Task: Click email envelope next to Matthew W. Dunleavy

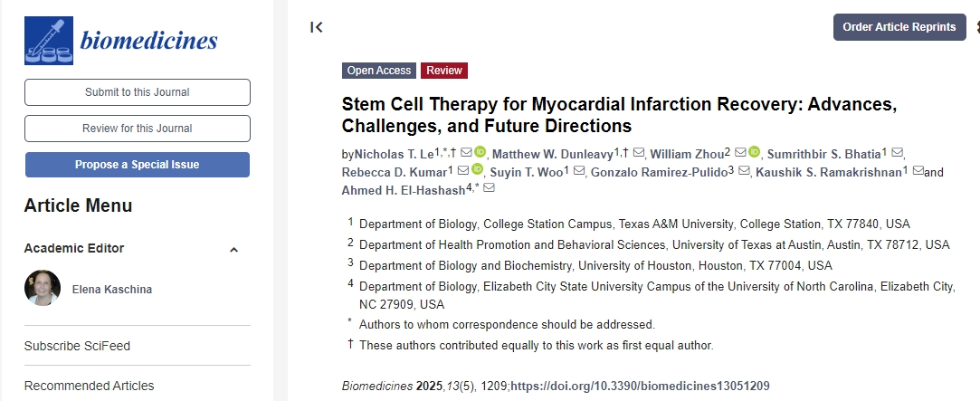Action: click(639, 152)
